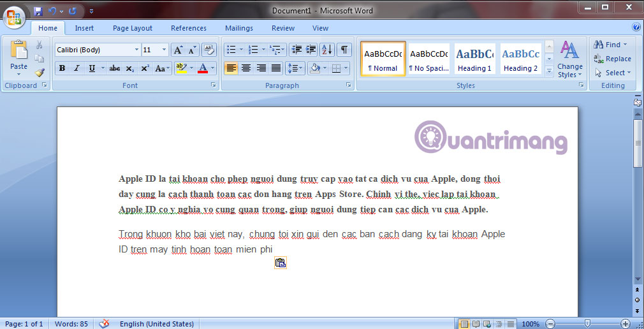Toggle Italic formatting
This screenshot has width=644, height=329.
[x=77, y=68]
